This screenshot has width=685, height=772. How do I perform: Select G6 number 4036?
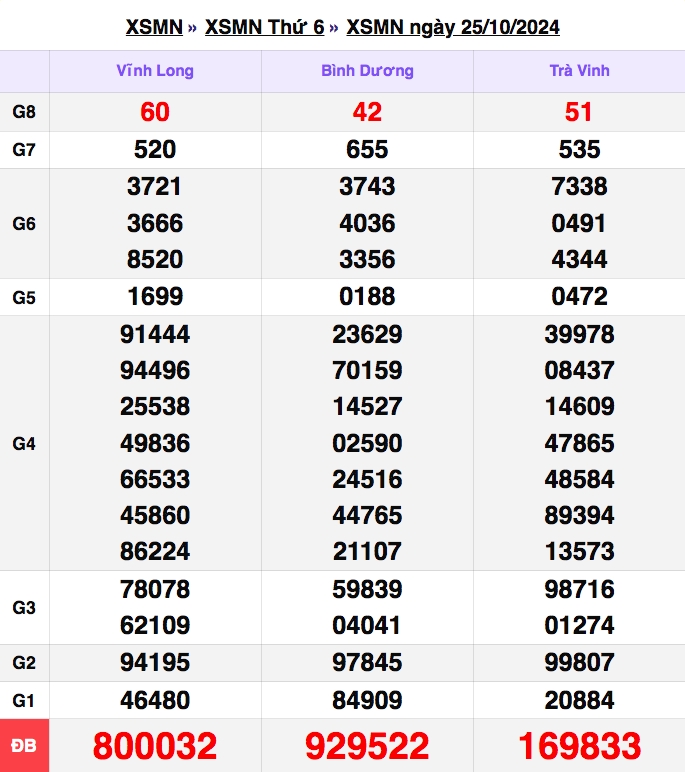pos(367,224)
